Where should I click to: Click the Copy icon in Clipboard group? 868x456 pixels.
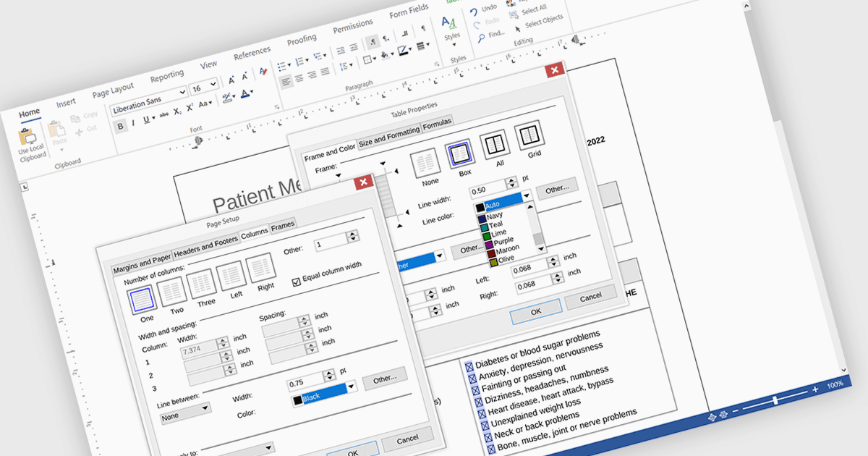coord(75,118)
